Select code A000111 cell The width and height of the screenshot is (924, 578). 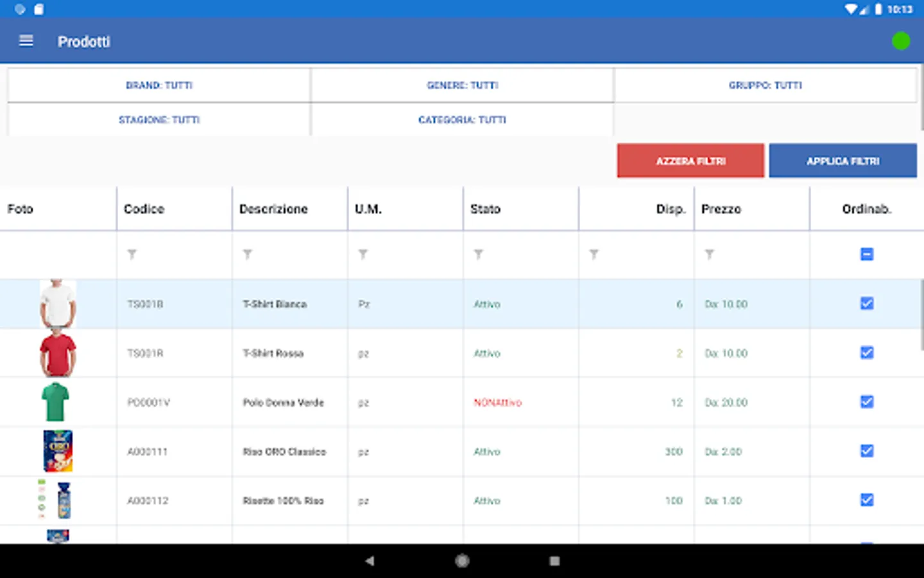[175, 451]
